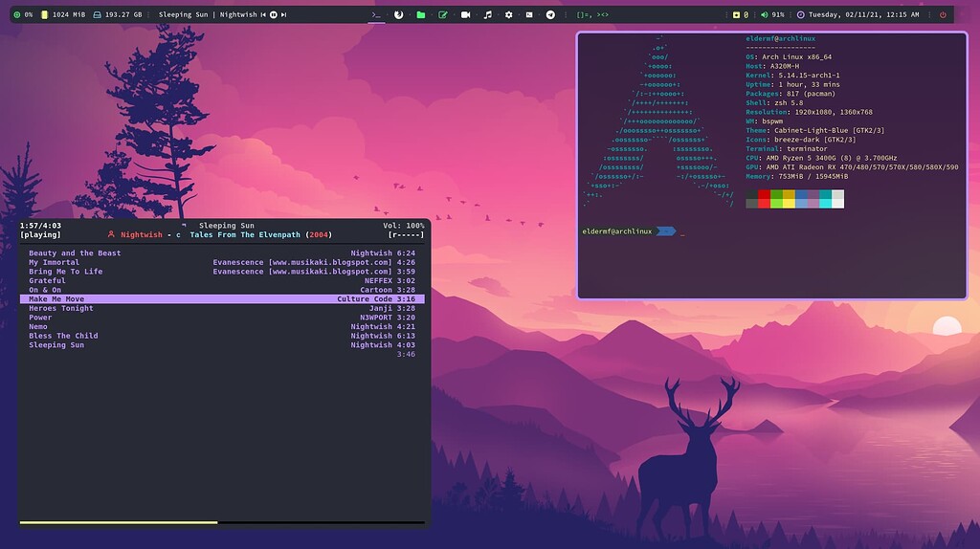Click the purple clock icon
Image resolution: width=980 pixels, height=549 pixels.
801,14
